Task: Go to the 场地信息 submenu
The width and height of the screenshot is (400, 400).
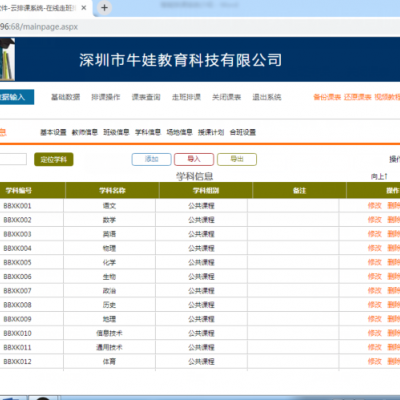Action: (180, 132)
